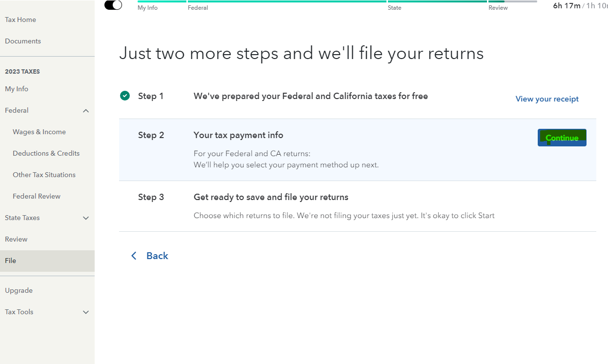Expand the Tax Tools menu
Screen dimensions: 608x364
86,312
